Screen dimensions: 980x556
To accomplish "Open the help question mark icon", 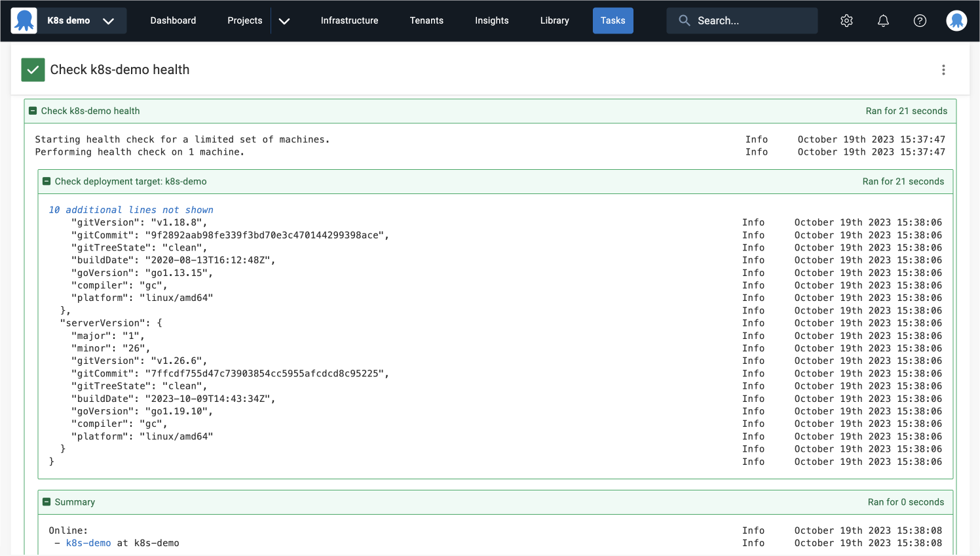I will pyautogui.click(x=920, y=20).
